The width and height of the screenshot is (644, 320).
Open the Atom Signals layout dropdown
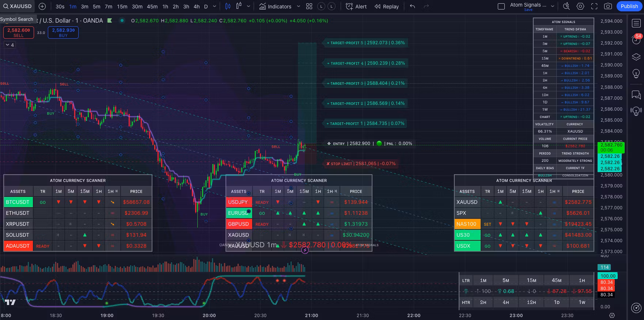coord(553,6)
